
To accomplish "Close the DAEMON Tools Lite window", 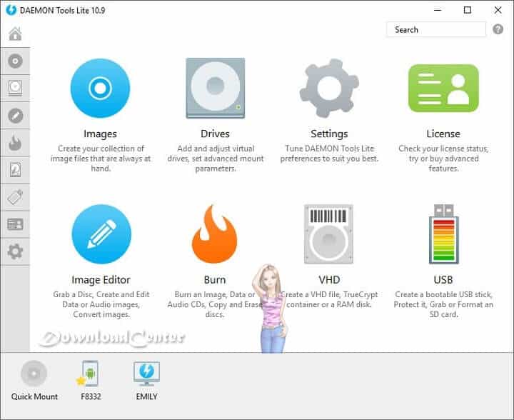I will tap(498, 10).
